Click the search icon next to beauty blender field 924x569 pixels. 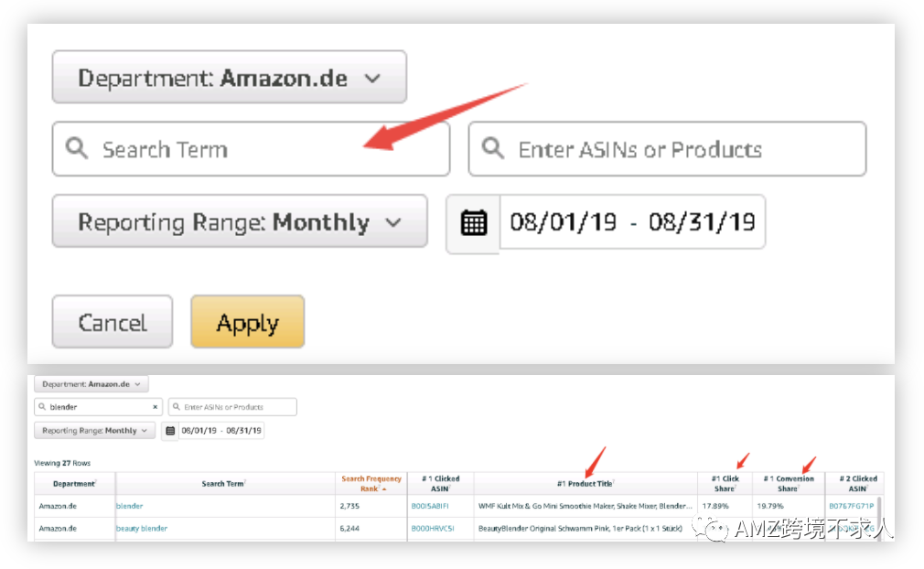42,406
